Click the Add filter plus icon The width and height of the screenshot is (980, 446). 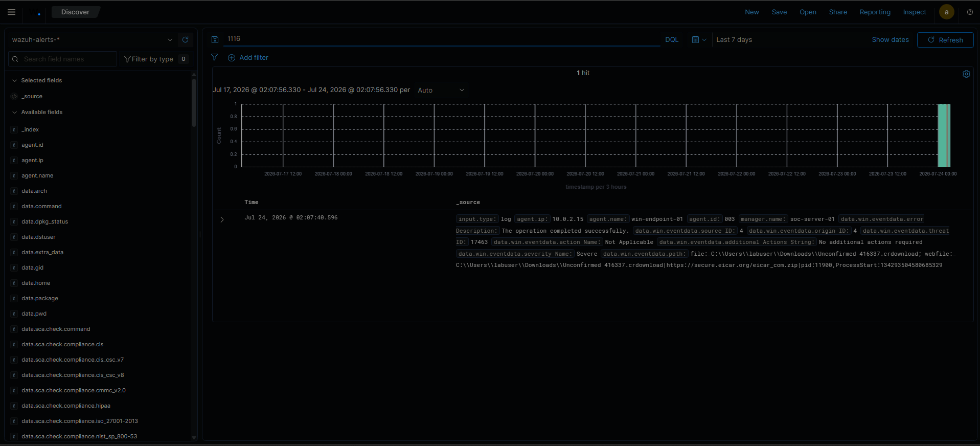tap(232, 58)
